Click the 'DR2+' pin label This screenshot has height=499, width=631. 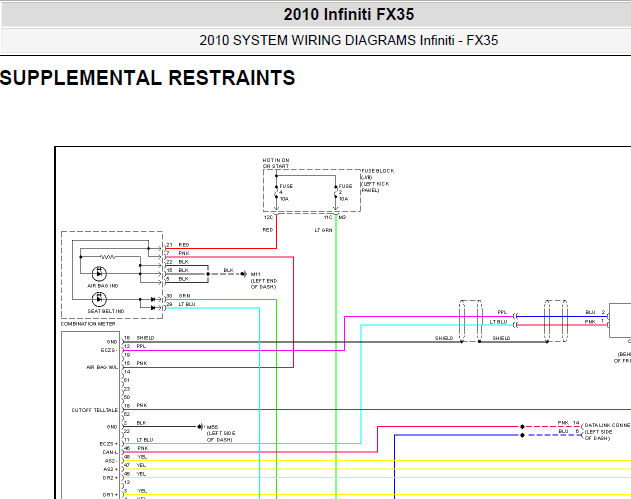(110, 478)
